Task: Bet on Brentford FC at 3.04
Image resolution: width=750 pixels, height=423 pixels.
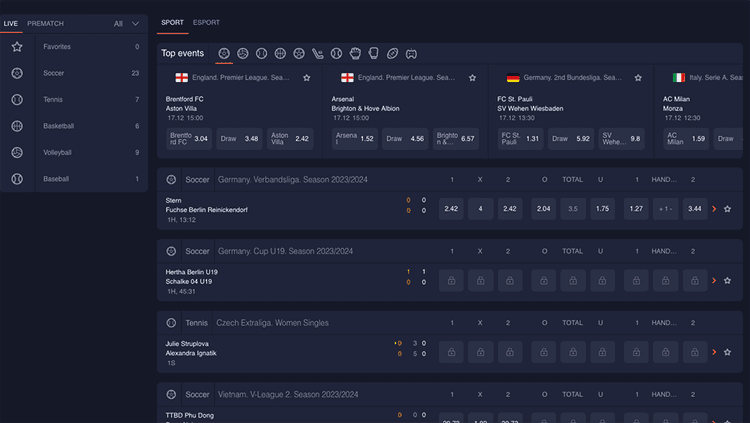Action: coord(189,139)
